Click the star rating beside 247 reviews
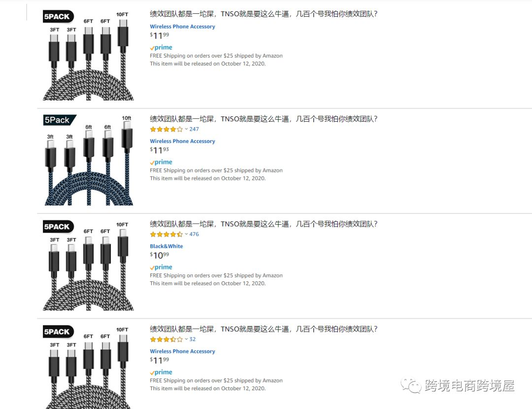 [166, 129]
